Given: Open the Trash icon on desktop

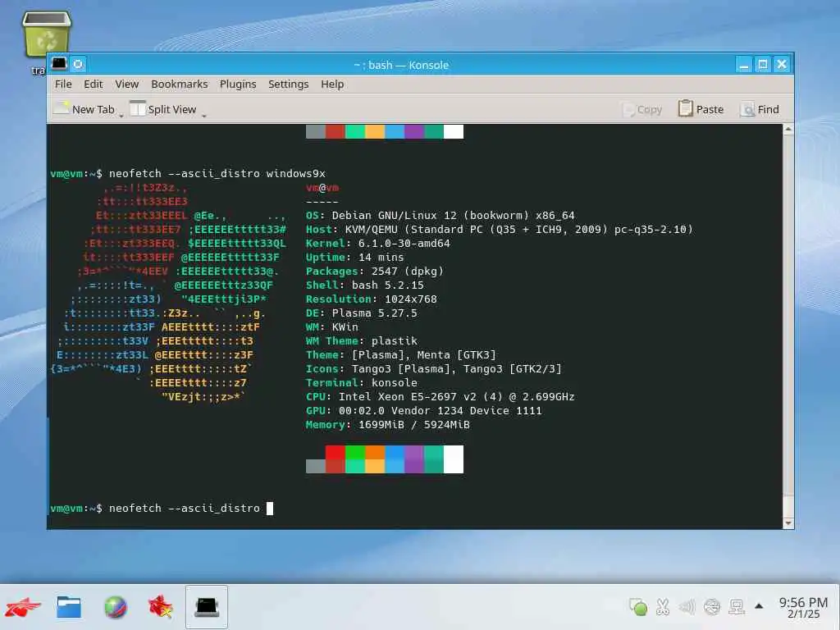Looking at the screenshot, I should [47, 34].
